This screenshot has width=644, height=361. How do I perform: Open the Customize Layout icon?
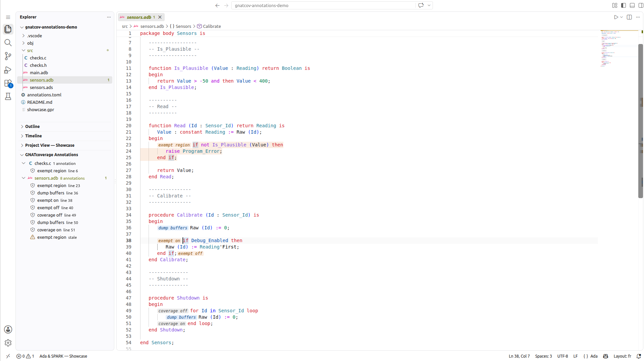tap(615, 5)
